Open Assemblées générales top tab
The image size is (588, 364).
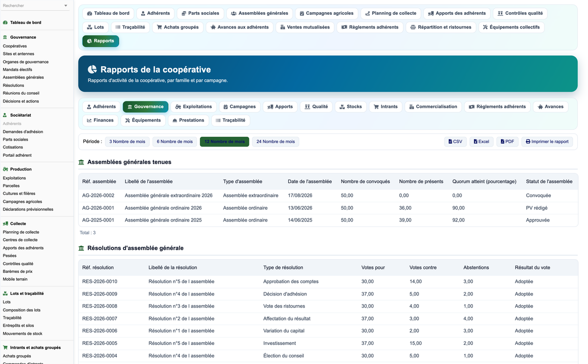click(x=260, y=13)
